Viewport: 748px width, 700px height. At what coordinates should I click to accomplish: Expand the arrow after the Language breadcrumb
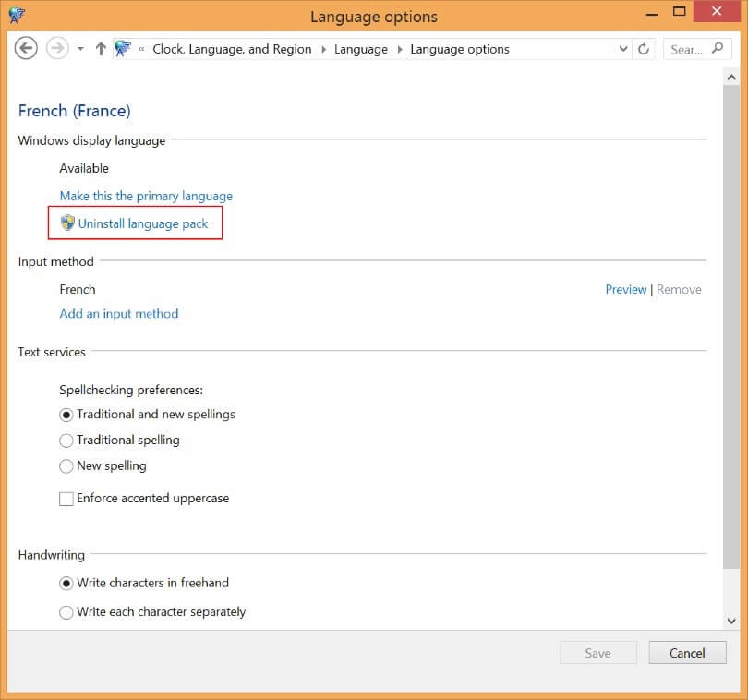coord(400,50)
